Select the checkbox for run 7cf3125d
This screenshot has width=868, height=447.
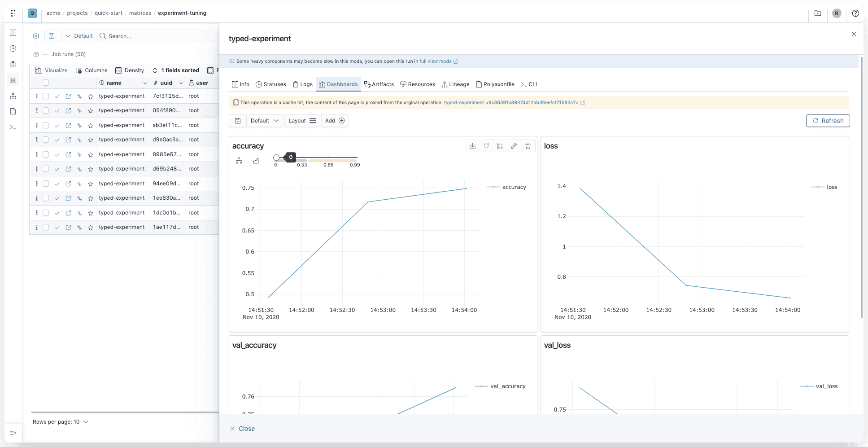point(46,96)
